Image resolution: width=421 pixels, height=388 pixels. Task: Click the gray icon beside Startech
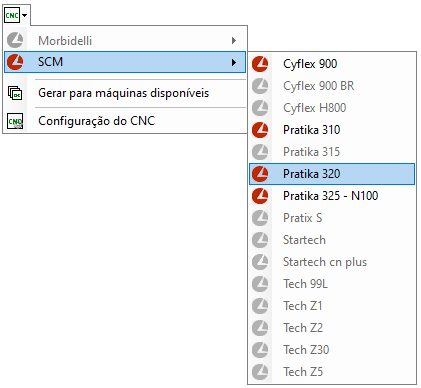(260, 240)
